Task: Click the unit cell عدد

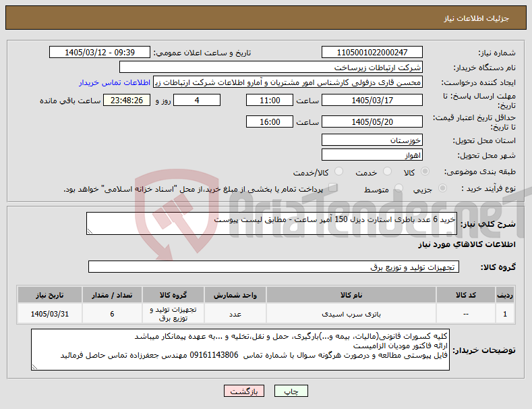Action: [235, 314]
